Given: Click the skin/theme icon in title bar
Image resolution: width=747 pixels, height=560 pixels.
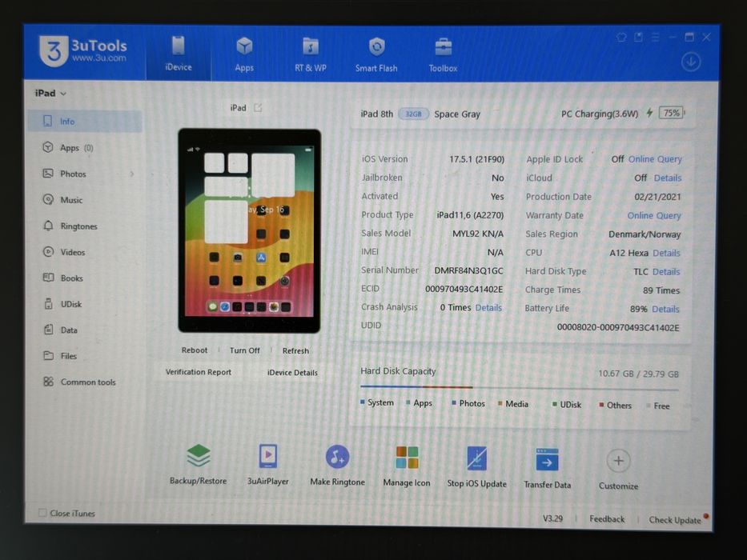Looking at the screenshot, I should (x=621, y=37).
